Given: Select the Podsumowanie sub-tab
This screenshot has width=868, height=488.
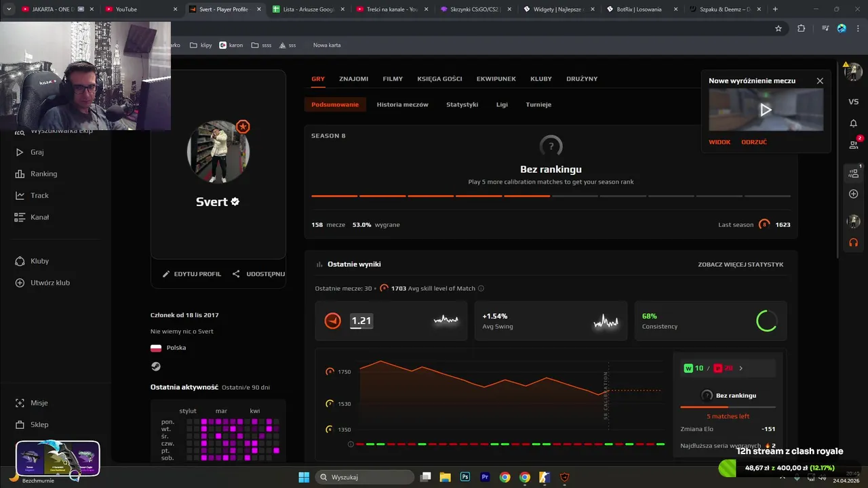Looking at the screenshot, I should [x=335, y=104].
